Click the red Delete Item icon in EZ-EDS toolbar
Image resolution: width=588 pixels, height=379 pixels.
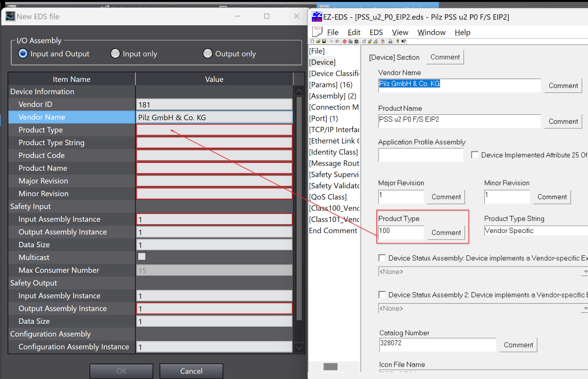click(345, 41)
